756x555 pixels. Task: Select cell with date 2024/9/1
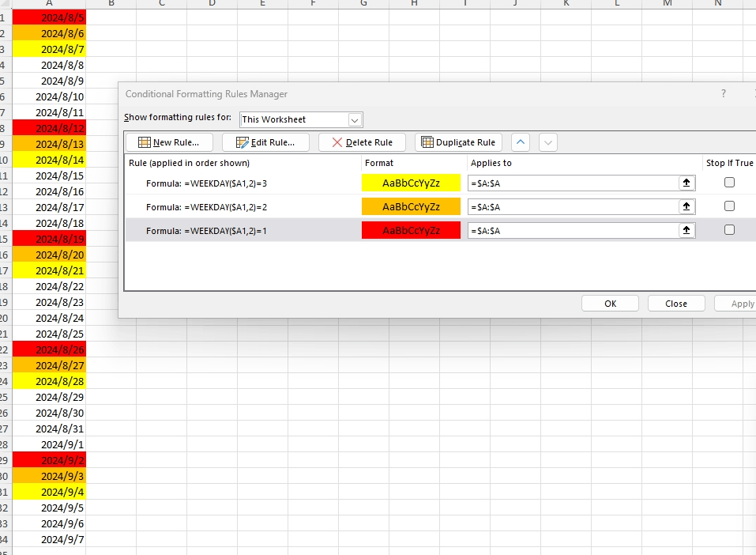pos(49,444)
